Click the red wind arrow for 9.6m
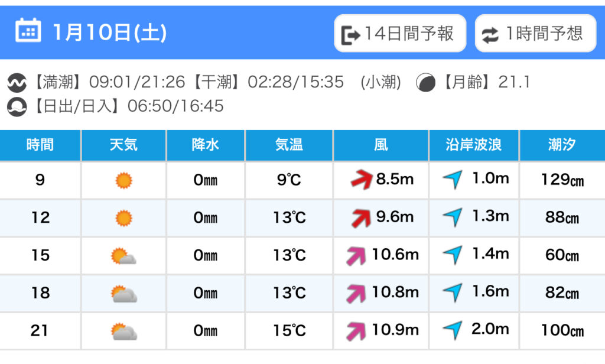 click(362, 218)
